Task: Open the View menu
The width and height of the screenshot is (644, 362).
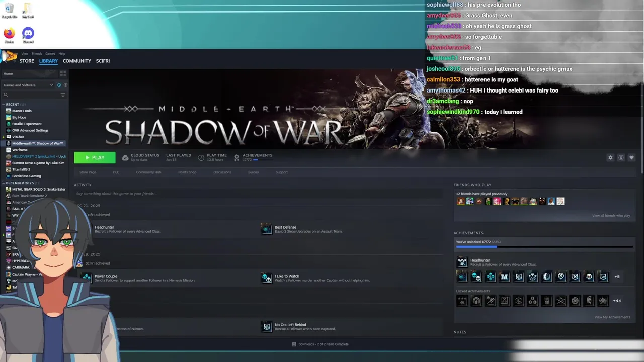Action: (x=25, y=54)
